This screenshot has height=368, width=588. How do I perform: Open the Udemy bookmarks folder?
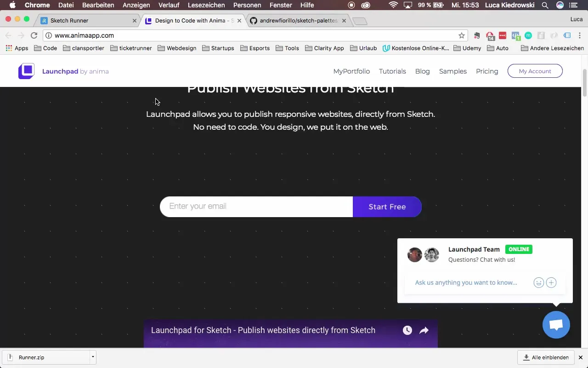[x=467, y=48]
